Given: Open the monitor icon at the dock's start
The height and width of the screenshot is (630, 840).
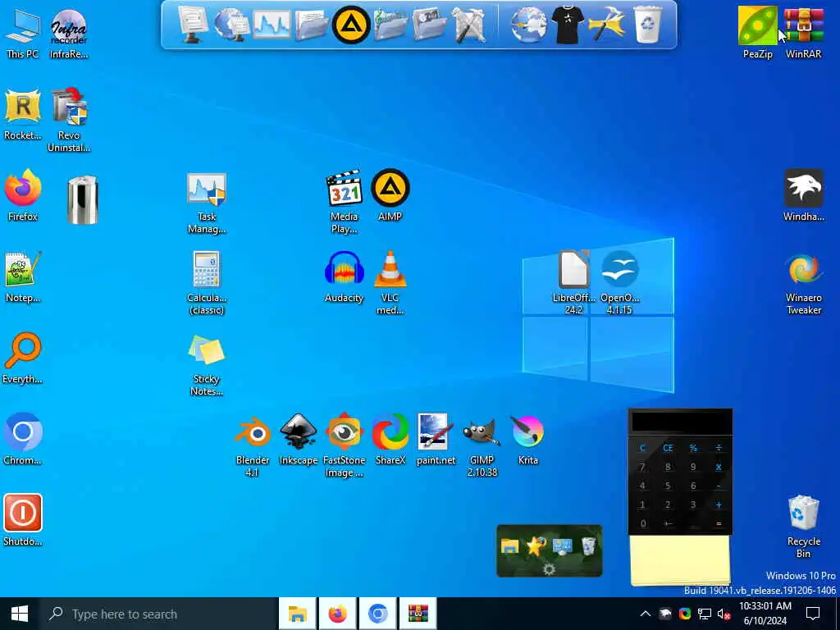Looking at the screenshot, I should 192,25.
